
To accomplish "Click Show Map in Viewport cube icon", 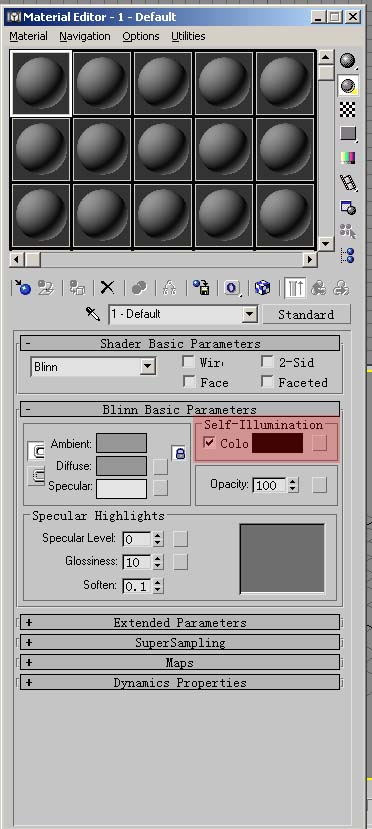I will 262,288.
